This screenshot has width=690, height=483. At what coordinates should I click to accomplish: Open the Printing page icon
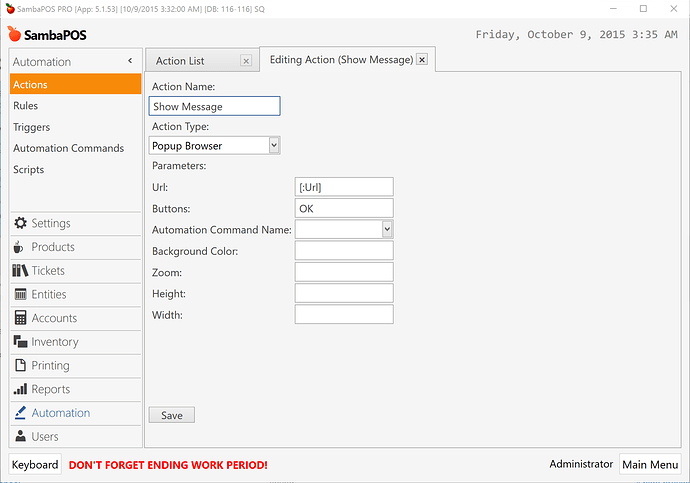20,365
